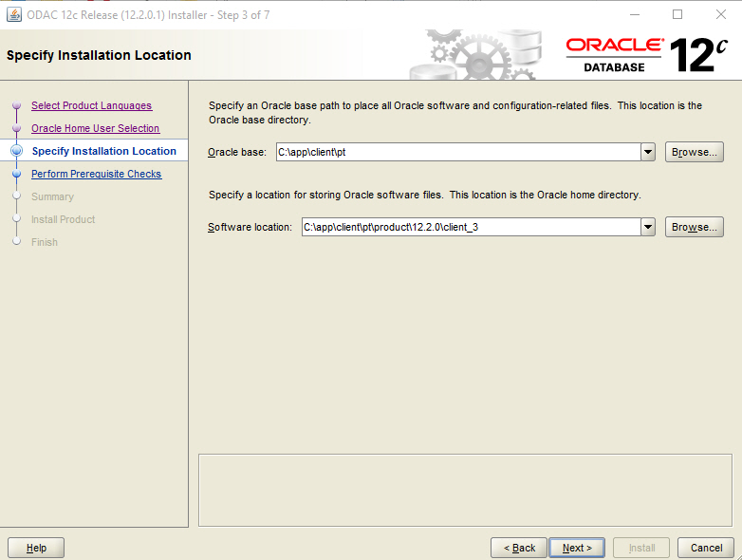This screenshot has width=742, height=560.
Task: Click the empty message area at bottom
Action: pyautogui.click(x=465, y=491)
